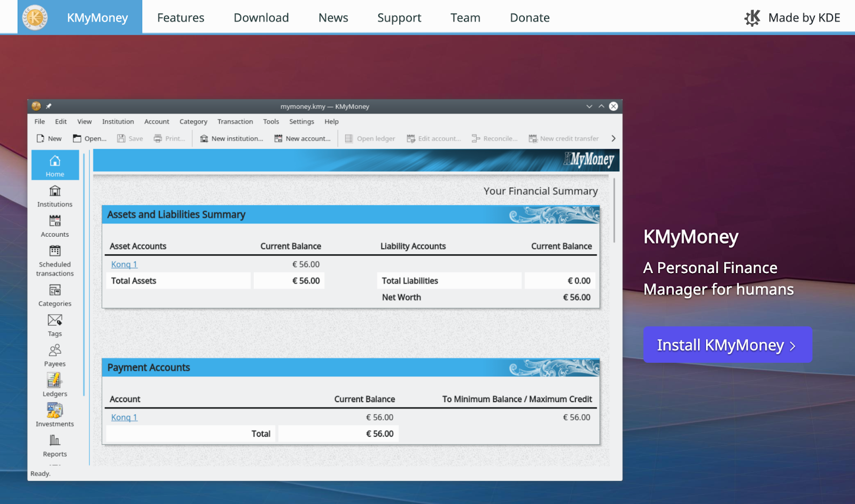The width and height of the screenshot is (855, 504).
Task: Open the Features page
Action: (x=181, y=18)
